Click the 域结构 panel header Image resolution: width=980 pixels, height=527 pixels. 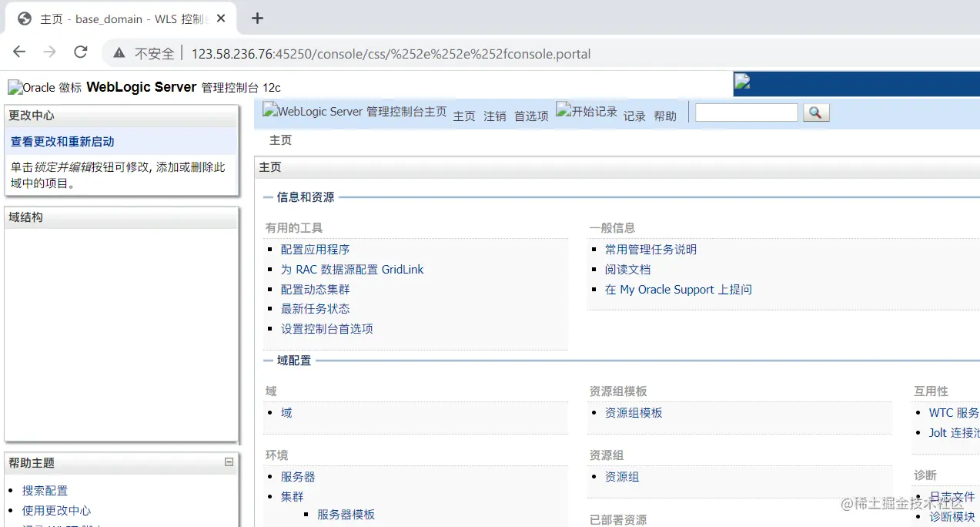(x=122, y=217)
